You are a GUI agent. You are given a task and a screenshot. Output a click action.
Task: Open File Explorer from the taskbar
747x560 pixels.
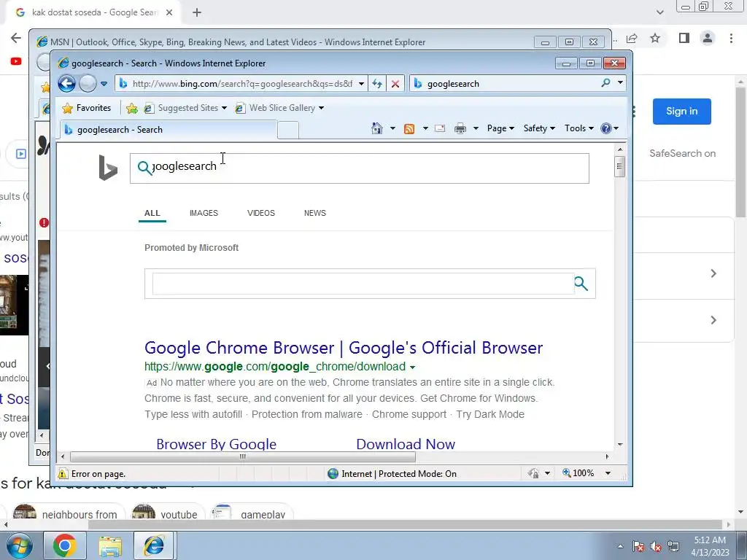pos(110,545)
